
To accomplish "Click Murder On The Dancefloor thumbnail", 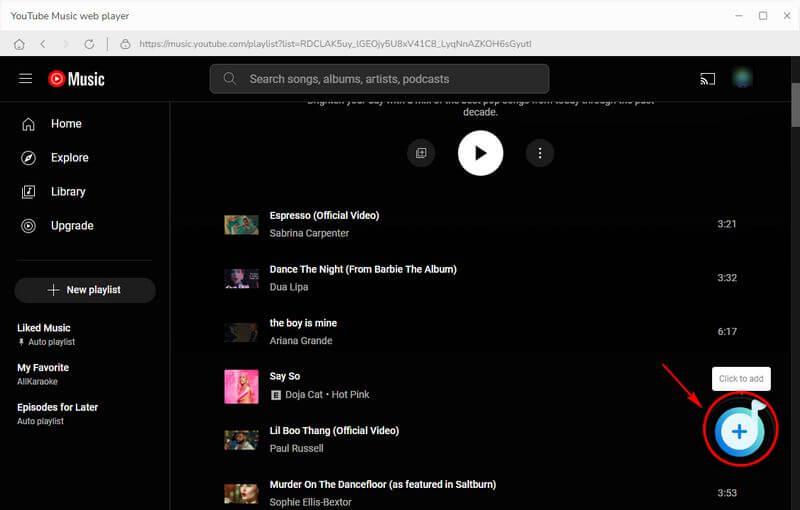I will pyautogui.click(x=241, y=494).
